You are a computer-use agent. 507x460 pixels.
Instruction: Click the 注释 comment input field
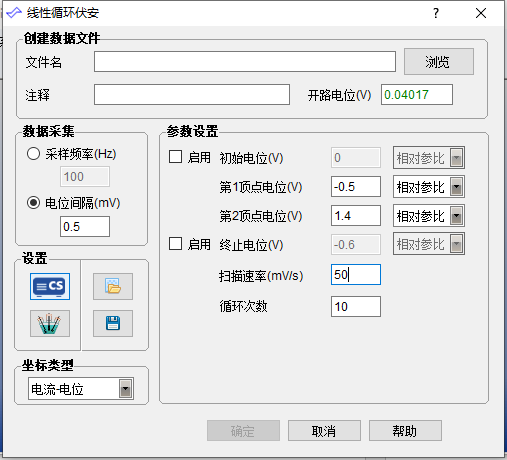click(x=192, y=95)
